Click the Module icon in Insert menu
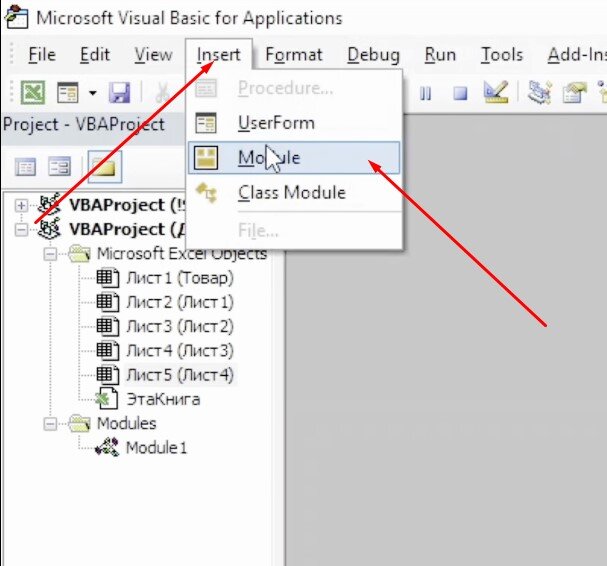Viewport: 607px width, 566px height. pyautogui.click(x=206, y=158)
